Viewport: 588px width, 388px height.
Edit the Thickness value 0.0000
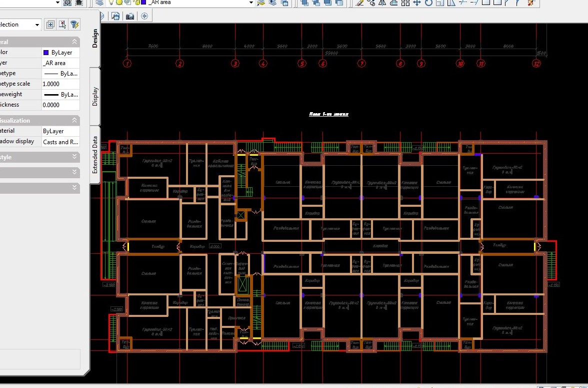pos(61,105)
